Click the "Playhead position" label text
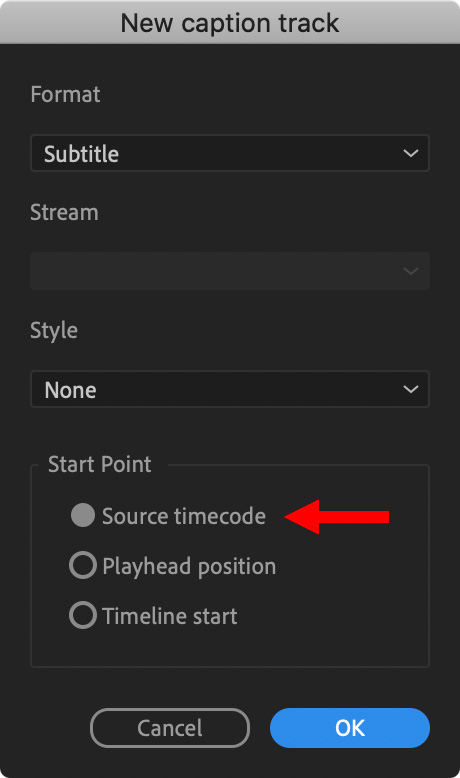460x778 pixels. click(x=189, y=567)
